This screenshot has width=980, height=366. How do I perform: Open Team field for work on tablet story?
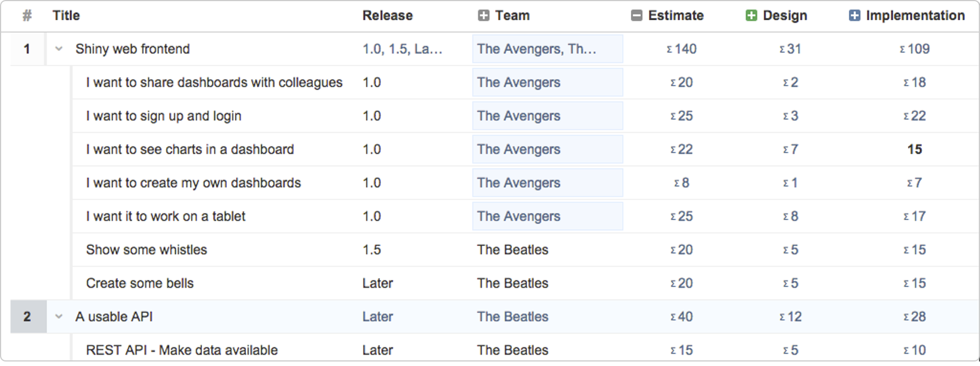pos(547,216)
